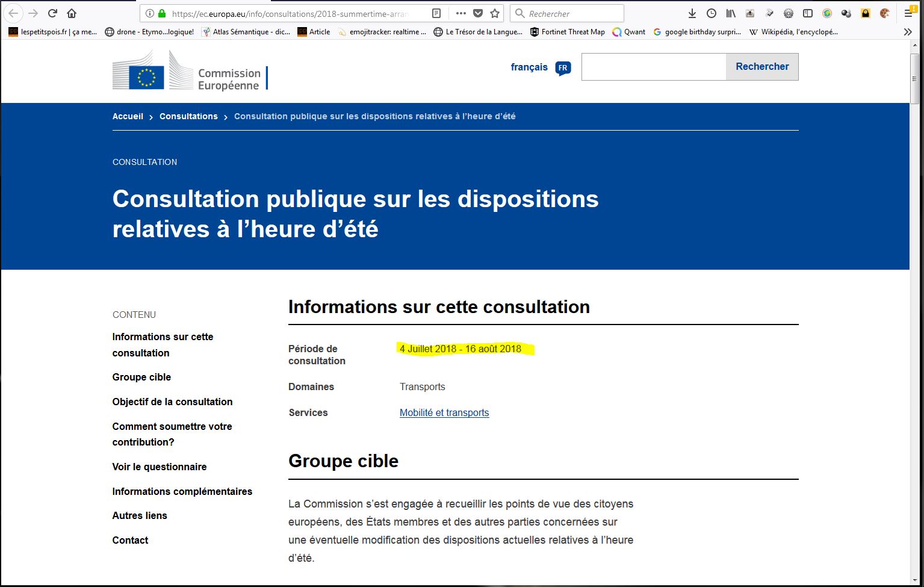
Task: Click the vertical page scrollbar thumb
Action: [915, 78]
